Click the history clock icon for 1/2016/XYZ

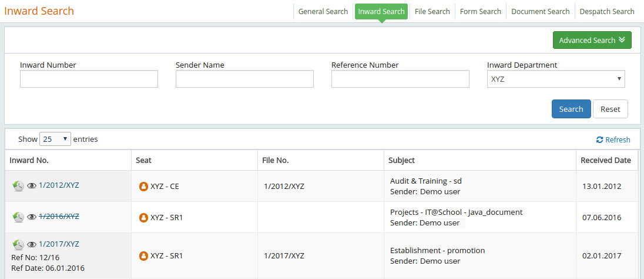[18, 217]
